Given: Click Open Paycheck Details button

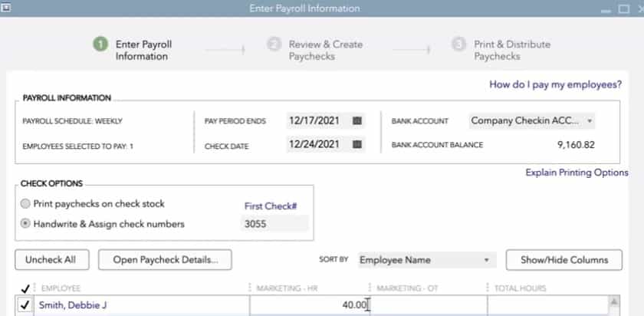Looking at the screenshot, I should click(x=165, y=260).
